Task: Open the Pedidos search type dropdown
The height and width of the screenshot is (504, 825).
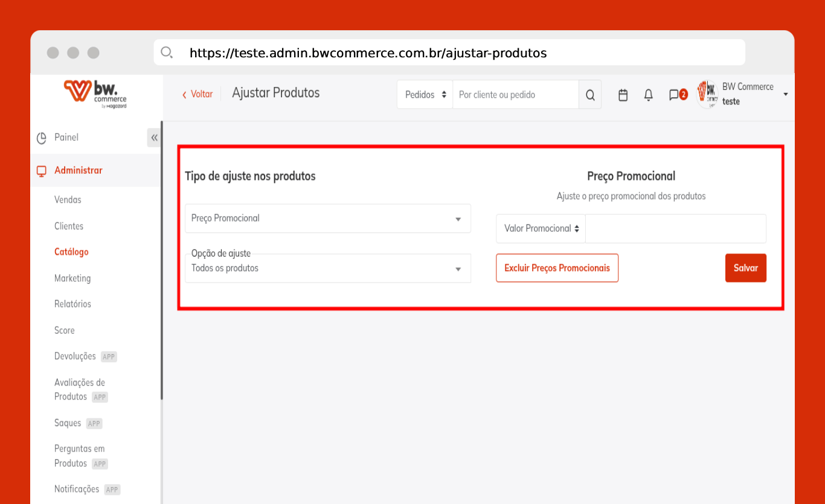Action: [425, 95]
